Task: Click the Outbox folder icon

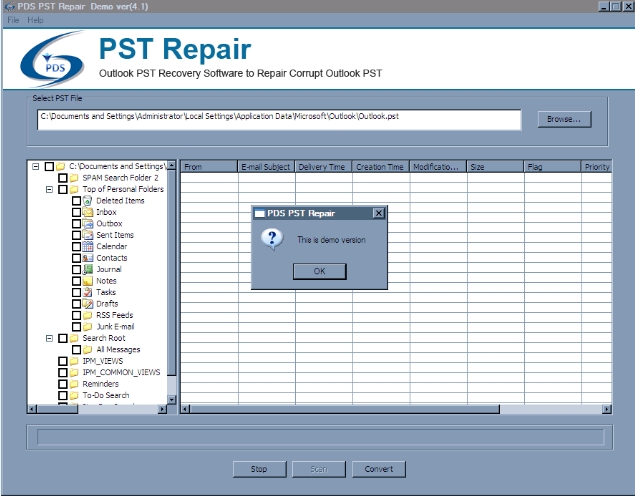Action: click(x=87, y=224)
